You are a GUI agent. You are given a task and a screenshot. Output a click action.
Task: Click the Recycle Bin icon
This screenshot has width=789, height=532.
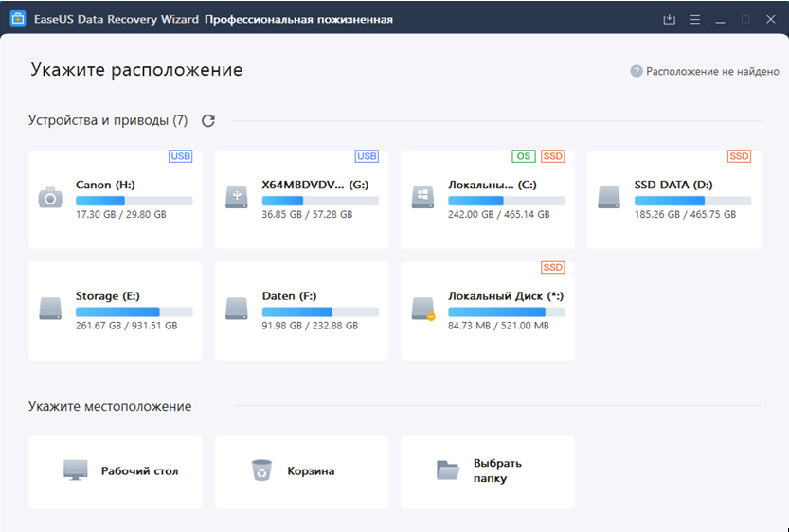click(x=261, y=470)
